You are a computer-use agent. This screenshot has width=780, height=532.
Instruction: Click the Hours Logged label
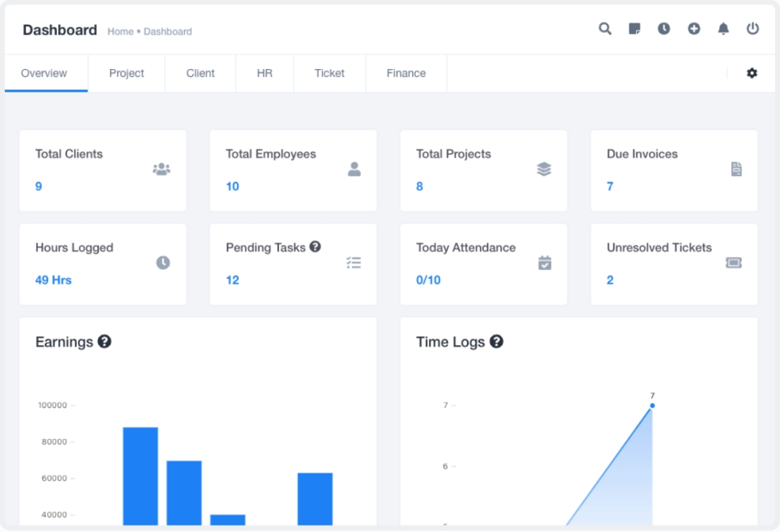pyautogui.click(x=74, y=247)
